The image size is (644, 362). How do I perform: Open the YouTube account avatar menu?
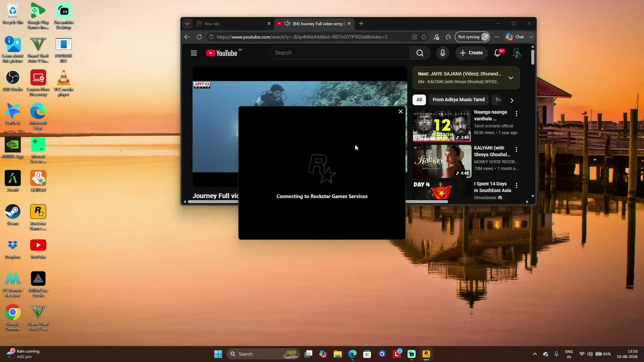[517, 53]
